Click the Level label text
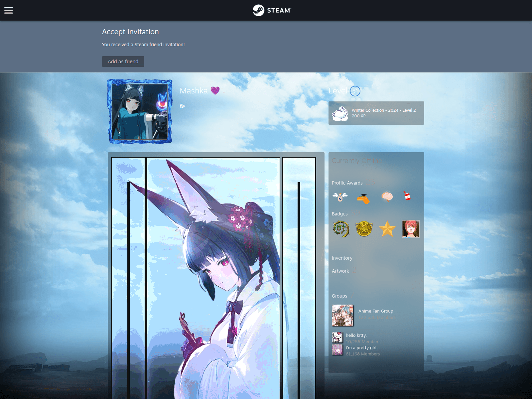This screenshot has height=399, width=532. 338,91
